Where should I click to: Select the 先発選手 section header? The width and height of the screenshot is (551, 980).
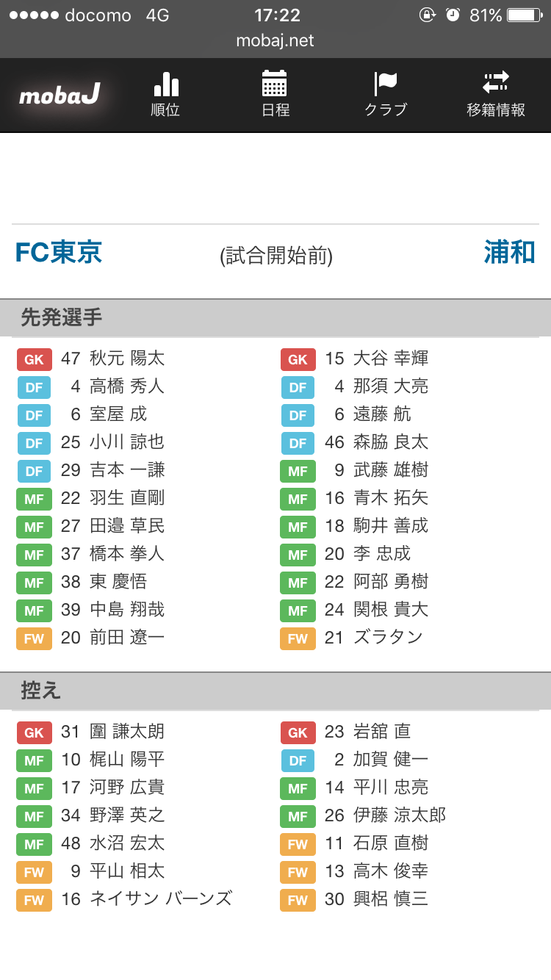[62, 317]
